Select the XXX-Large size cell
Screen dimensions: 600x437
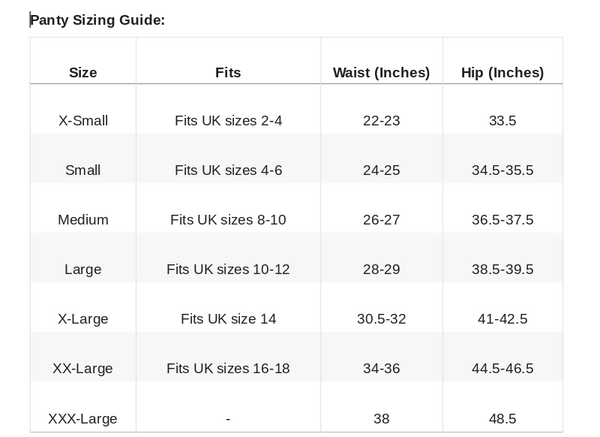coord(83,418)
